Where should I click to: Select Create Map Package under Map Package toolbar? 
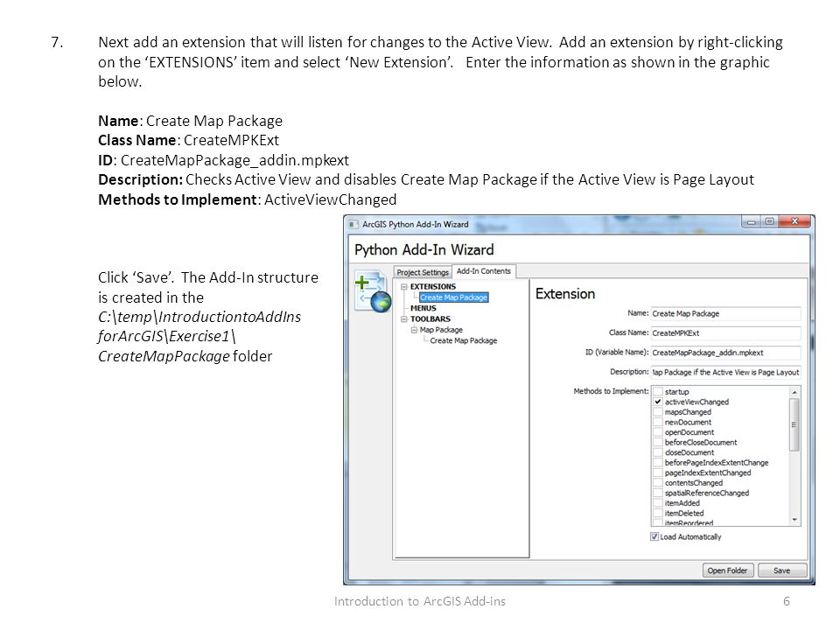(x=464, y=340)
